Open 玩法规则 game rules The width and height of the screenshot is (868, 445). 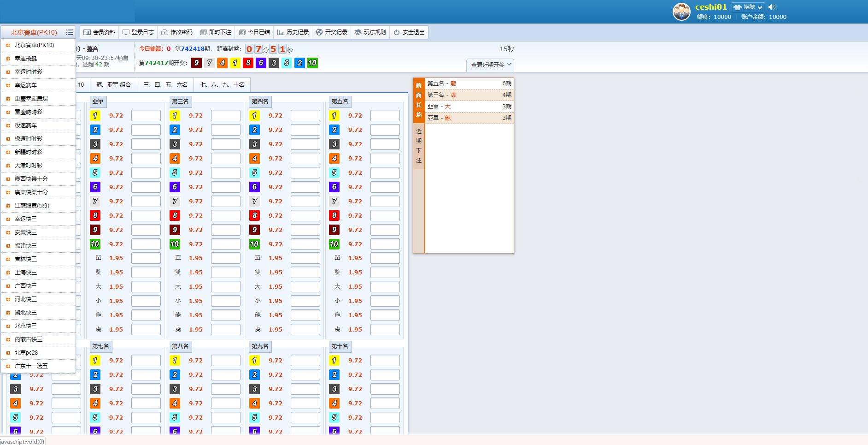pos(370,32)
